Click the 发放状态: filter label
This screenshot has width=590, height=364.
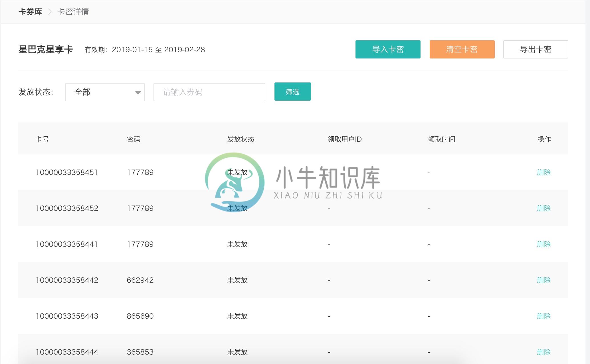pos(36,92)
